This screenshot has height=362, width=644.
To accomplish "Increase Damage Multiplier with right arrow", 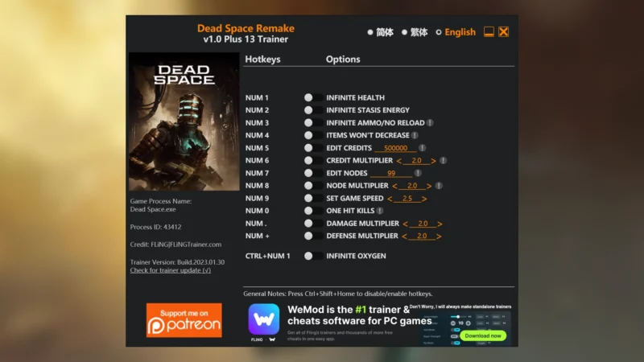I will [440, 224].
